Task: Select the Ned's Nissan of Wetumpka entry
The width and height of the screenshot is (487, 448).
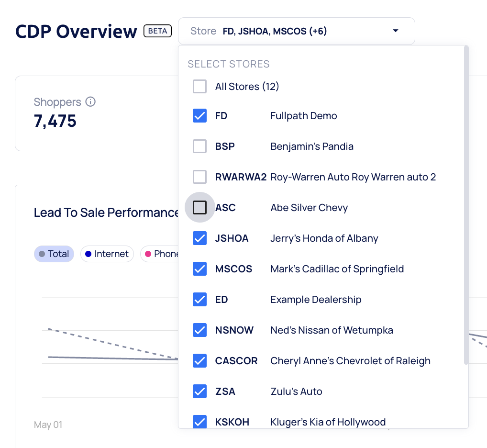Action: [332, 330]
